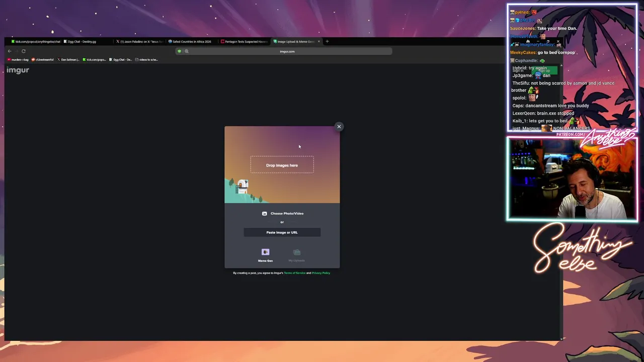Switch to Pentagon Tests Suspected tab

click(x=244, y=42)
